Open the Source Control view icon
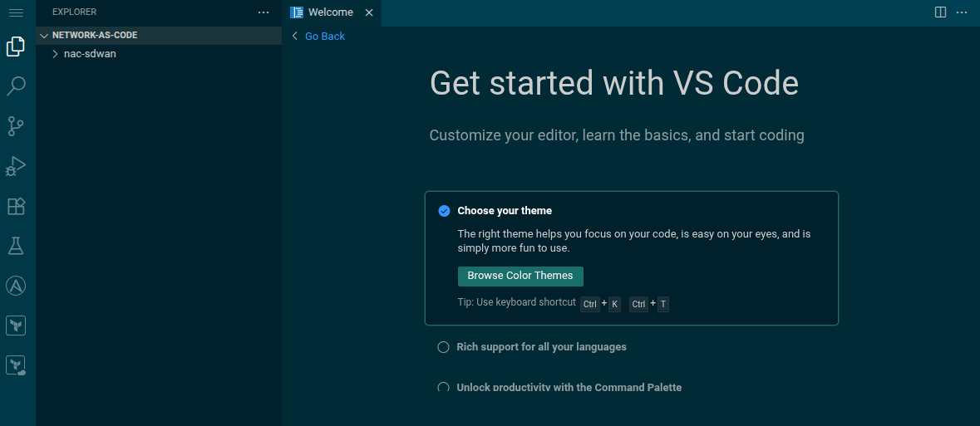Image resolution: width=980 pixels, height=426 pixels. (x=17, y=126)
